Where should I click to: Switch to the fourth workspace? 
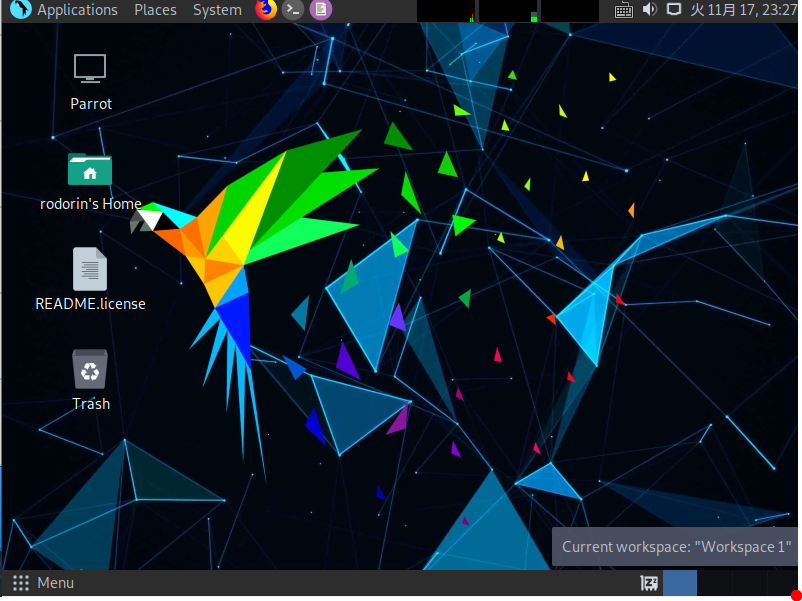pyautogui.click(x=782, y=583)
